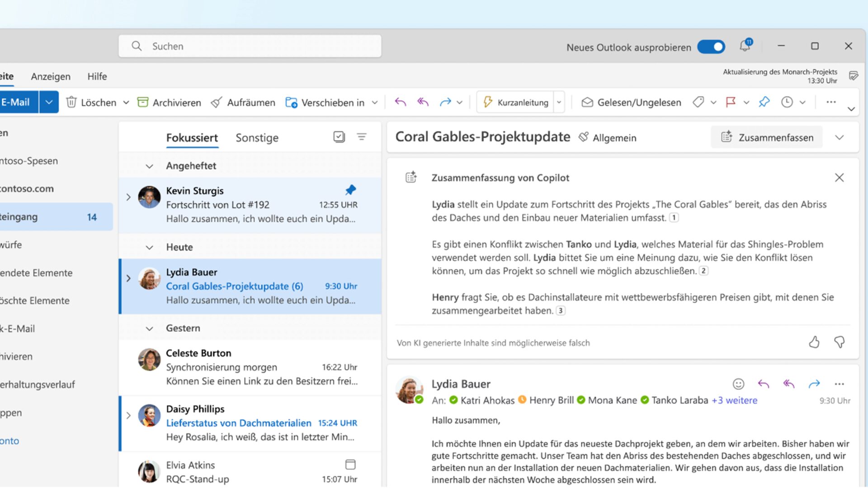Expand the ribbon with chevron
This screenshot has width=868, height=488.
[851, 109]
